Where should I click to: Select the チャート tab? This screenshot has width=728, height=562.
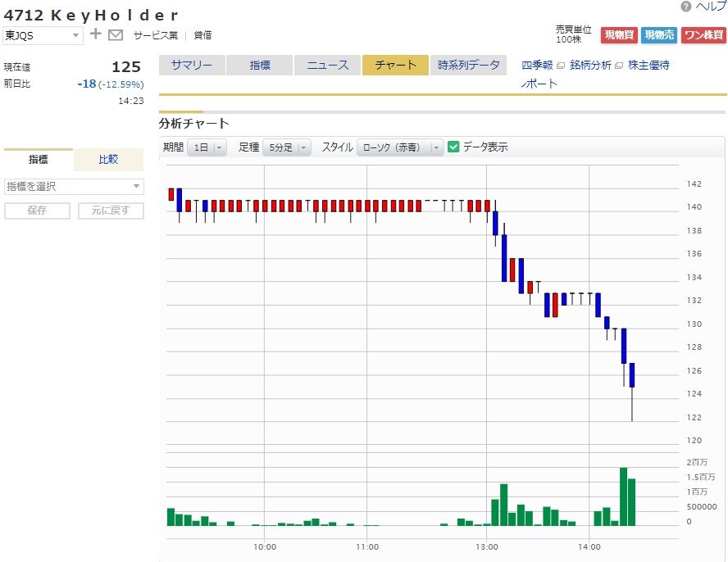point(395,65)
